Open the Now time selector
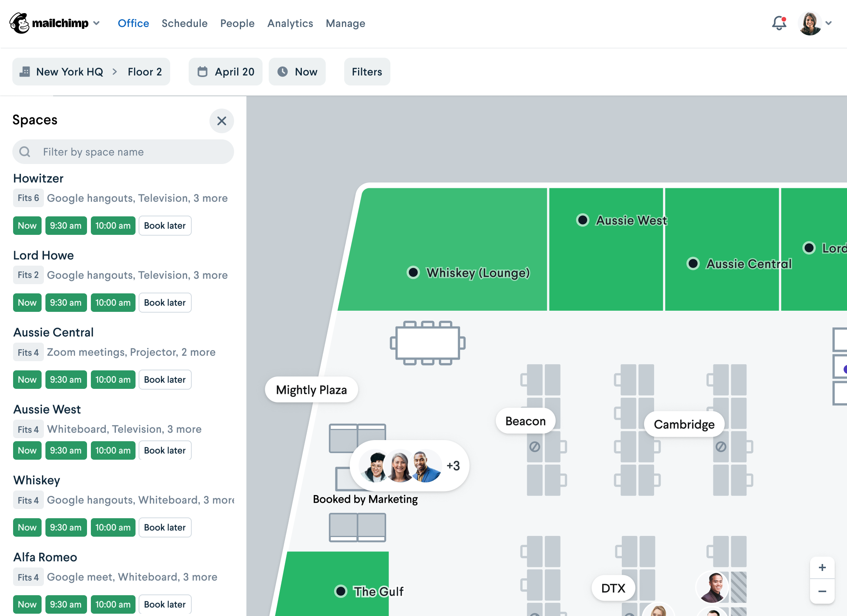 297,72
